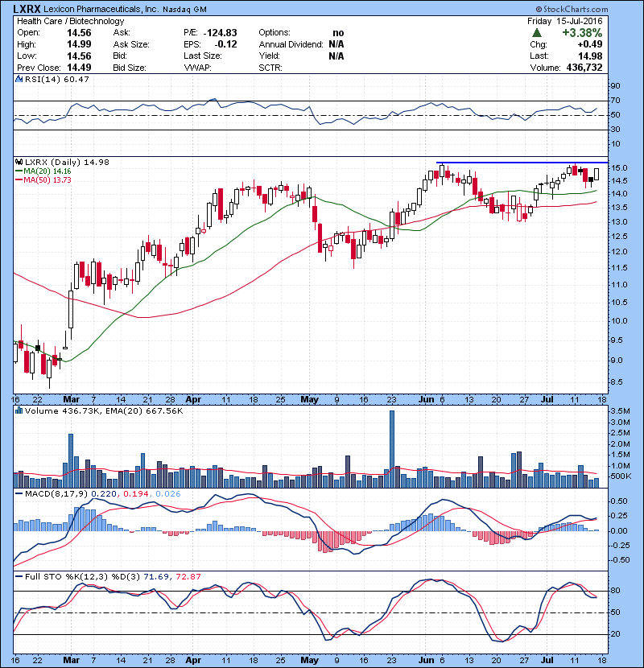The width and height of the screenshot is (644, 668).
Task: Click the SCTR: label
Action: [x=270, y=68]
